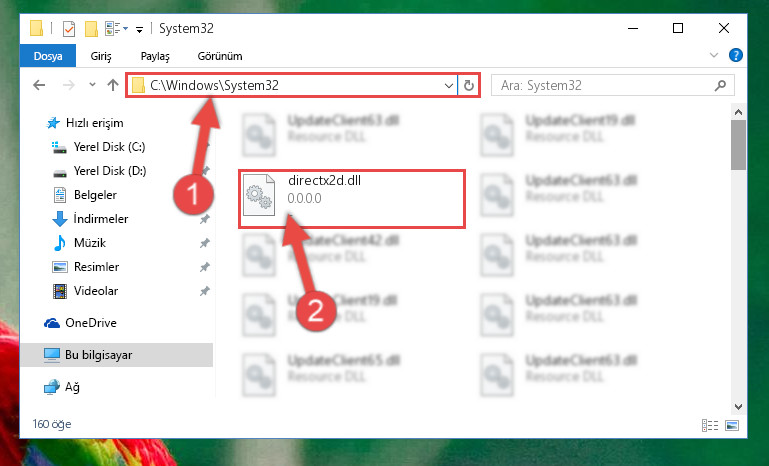Open the address bar history dropdown
Screen dimensions: 769x466
(x=448, y=85)
